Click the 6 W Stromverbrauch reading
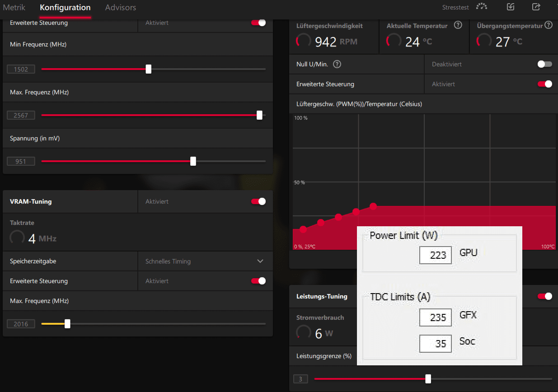The width and height of the screenshot is (558, 392). pyautogui.click(x=324, y=334)
